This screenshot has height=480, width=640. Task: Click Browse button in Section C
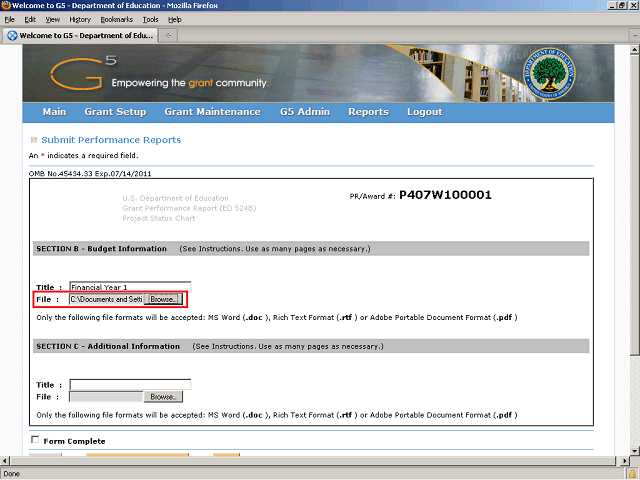pos(163,397)
